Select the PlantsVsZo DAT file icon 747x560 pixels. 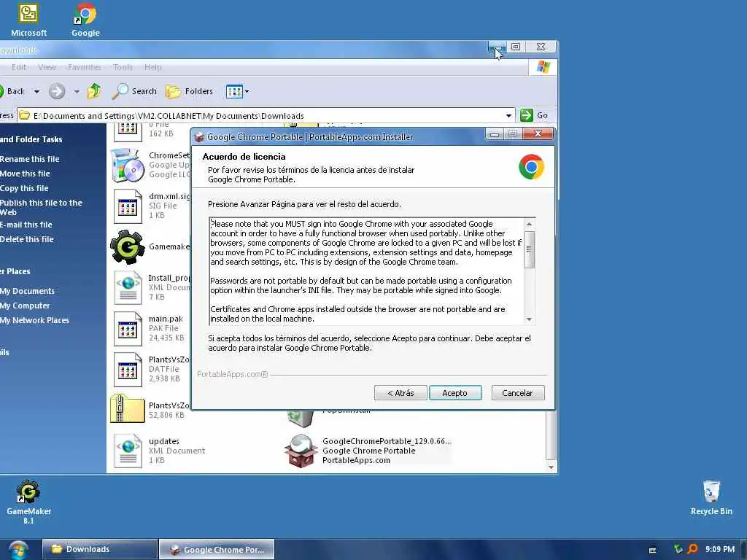point(128,370)
